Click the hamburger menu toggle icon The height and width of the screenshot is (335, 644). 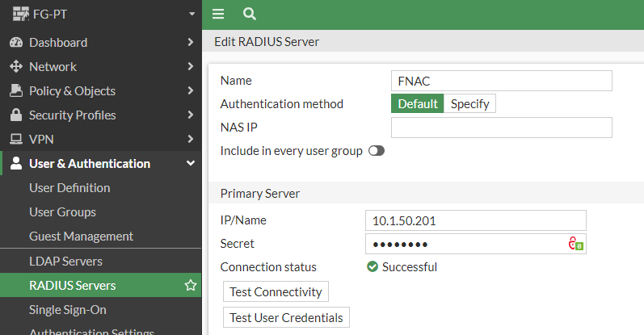click(217, 14)
